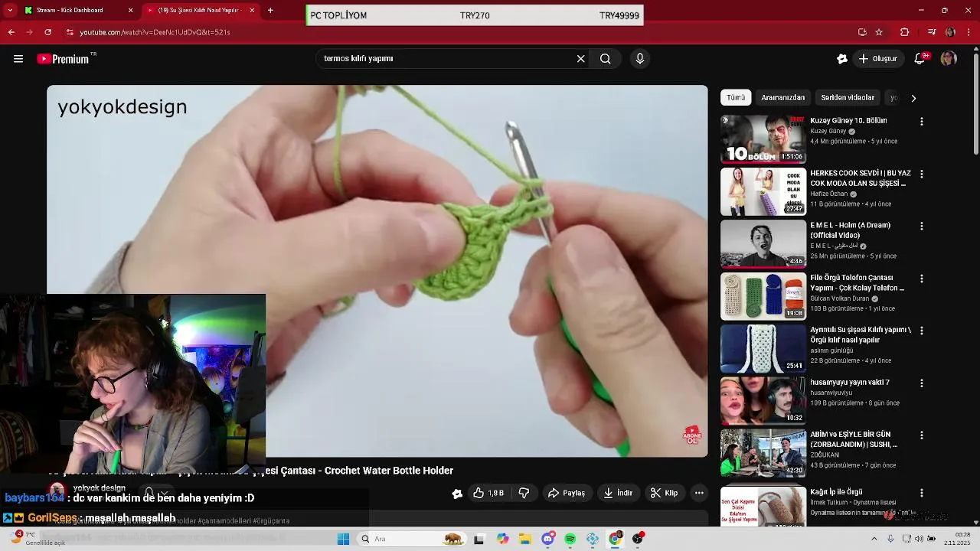Start voice search with microphone icon
This screenshot has width=980, height=551.
pos(640,59)
